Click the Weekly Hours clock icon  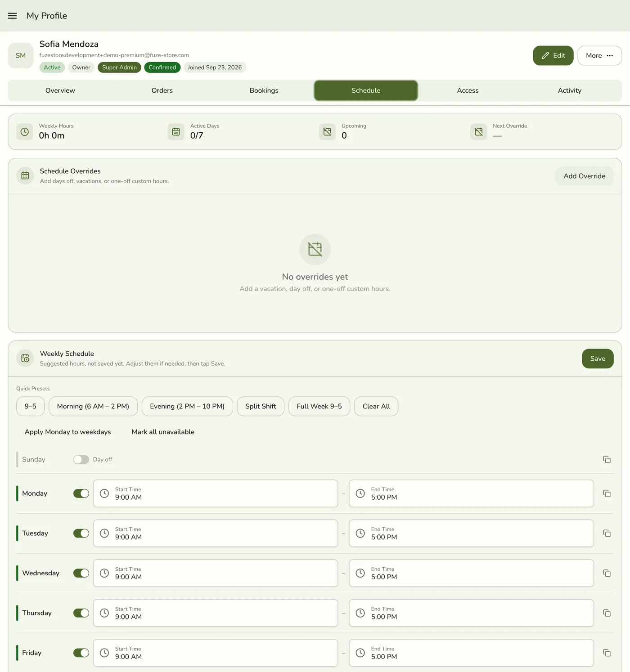pyautogui.click(x=25, y=132)
